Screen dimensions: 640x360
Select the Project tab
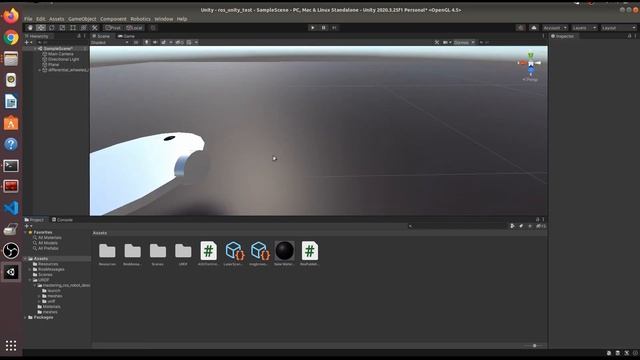click(34, 220)
